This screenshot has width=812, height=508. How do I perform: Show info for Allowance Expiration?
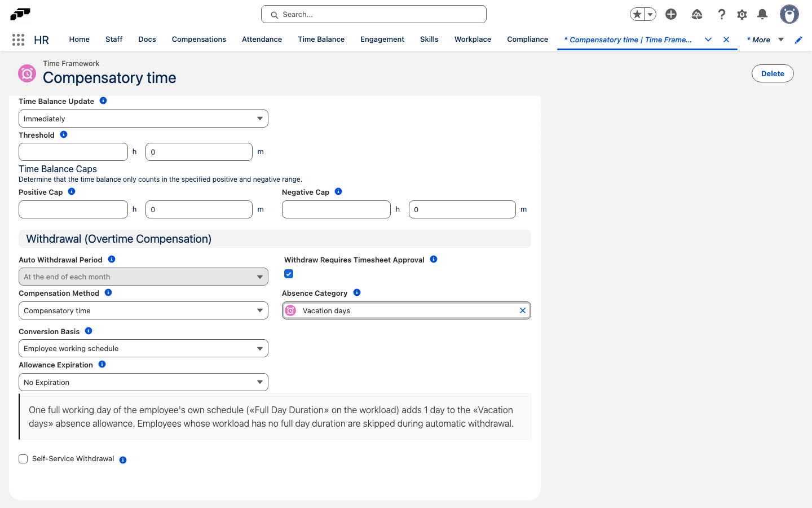point(102,364)
